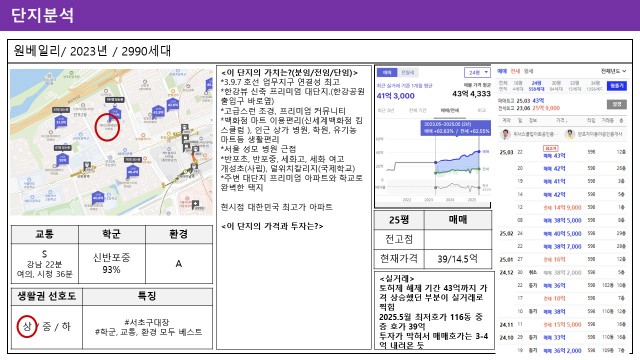Open the 매매 38억 2,000 cancelled row
The image size is (640, 360).
[x=562, y=272]
